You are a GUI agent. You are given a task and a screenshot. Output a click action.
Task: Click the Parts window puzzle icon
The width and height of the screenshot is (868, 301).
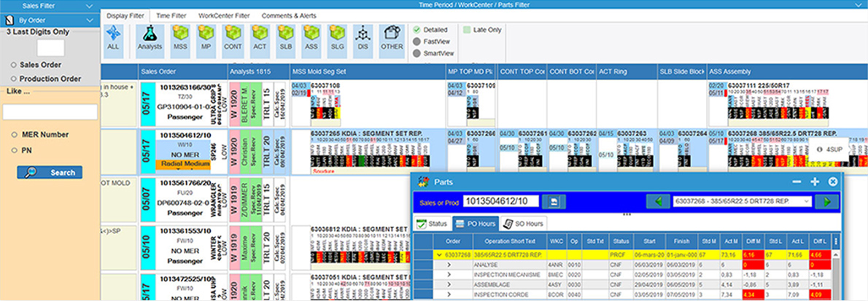point(424,181)
